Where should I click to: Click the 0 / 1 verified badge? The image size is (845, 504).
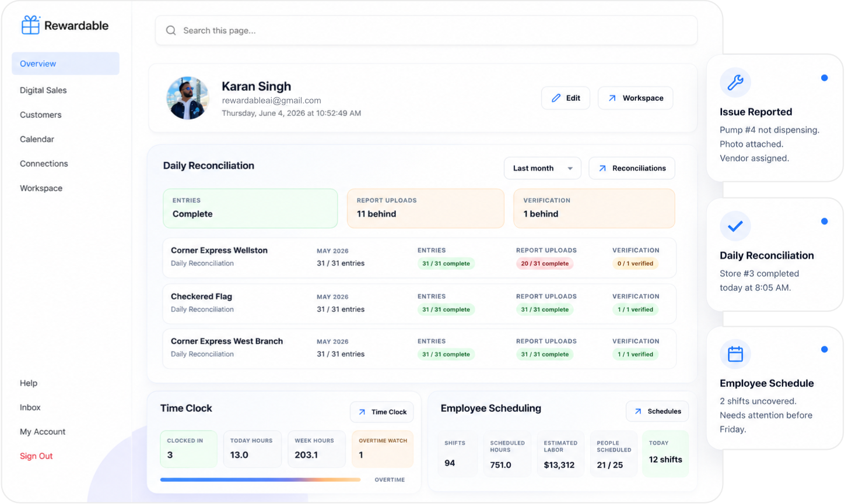[635, 264]
